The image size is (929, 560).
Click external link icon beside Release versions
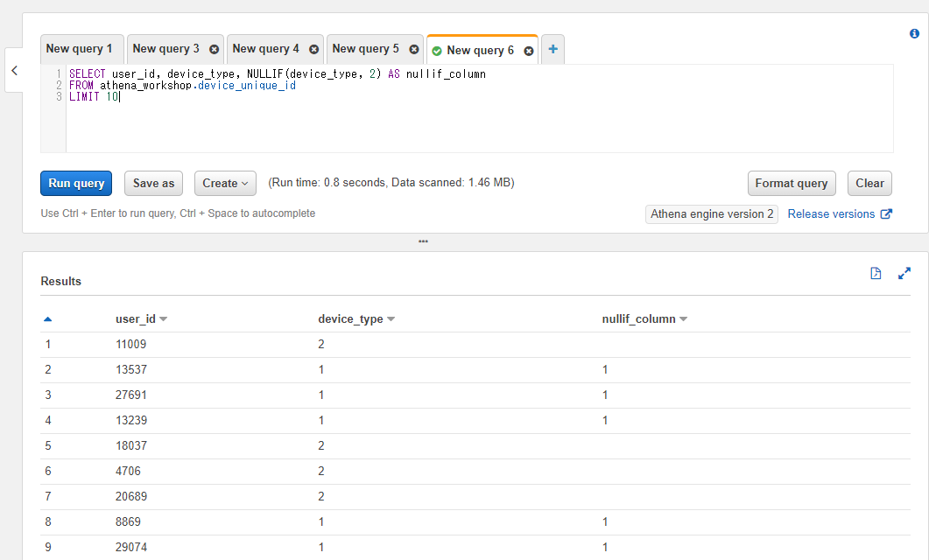[x=885, y=213]
